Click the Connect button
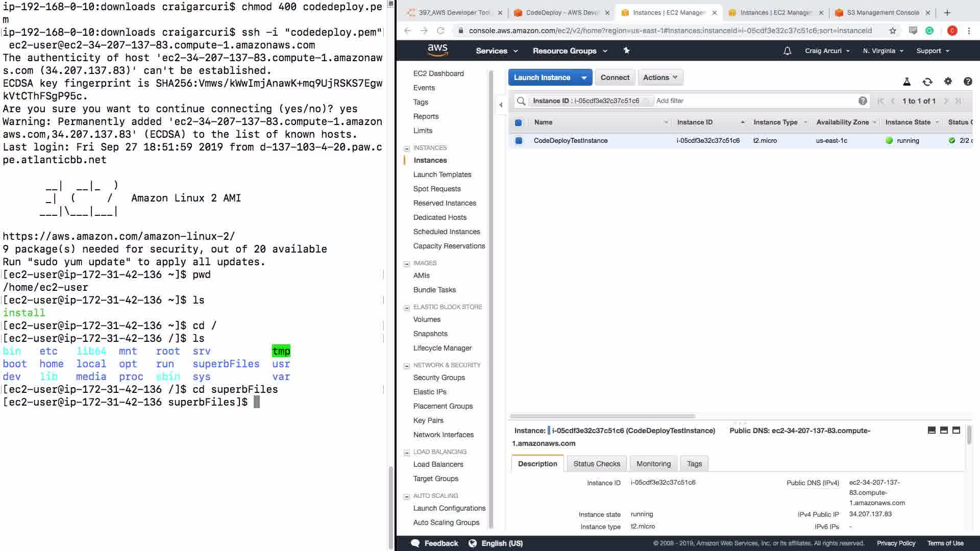980x551 pixels. pos(615,78)
